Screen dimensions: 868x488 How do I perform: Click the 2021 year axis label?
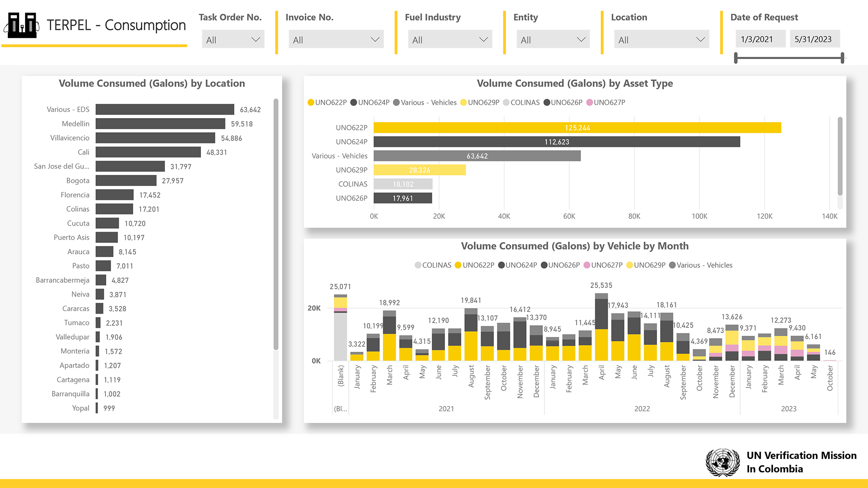(x=446, y=409)
